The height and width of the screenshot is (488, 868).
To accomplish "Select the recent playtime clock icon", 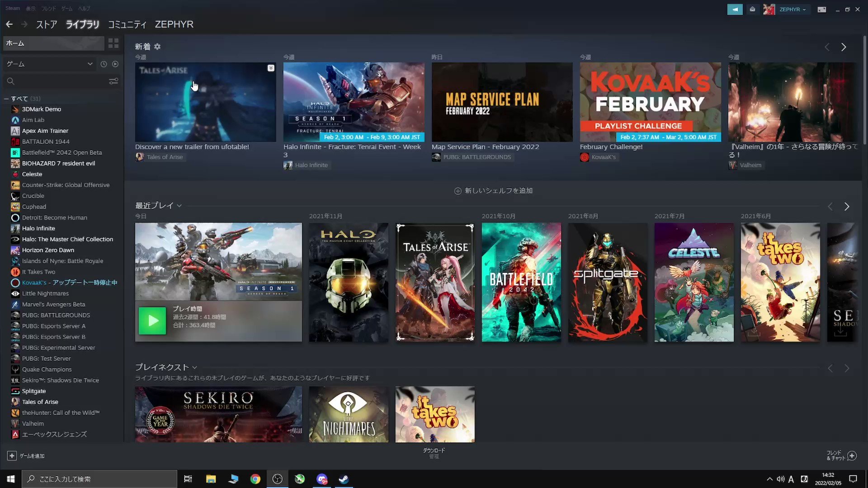I will pyautogui.click(x=104, y=64).
